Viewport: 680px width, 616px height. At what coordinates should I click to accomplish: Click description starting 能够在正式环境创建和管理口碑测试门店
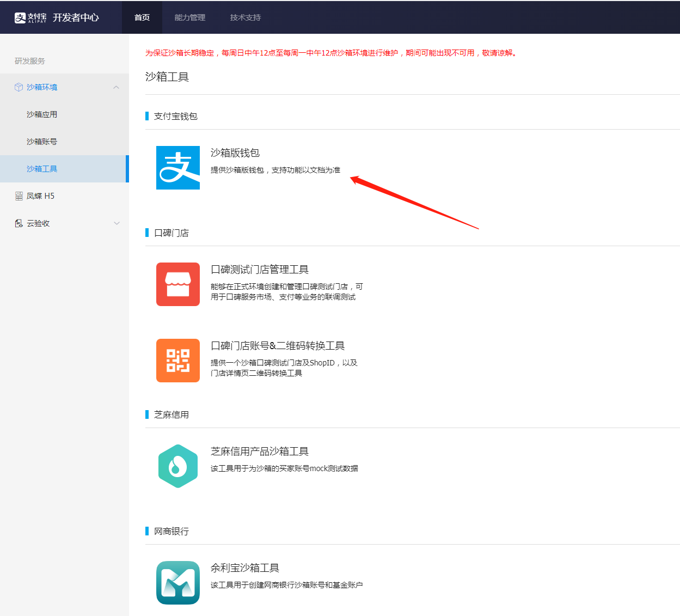click(x=287, y=291)
